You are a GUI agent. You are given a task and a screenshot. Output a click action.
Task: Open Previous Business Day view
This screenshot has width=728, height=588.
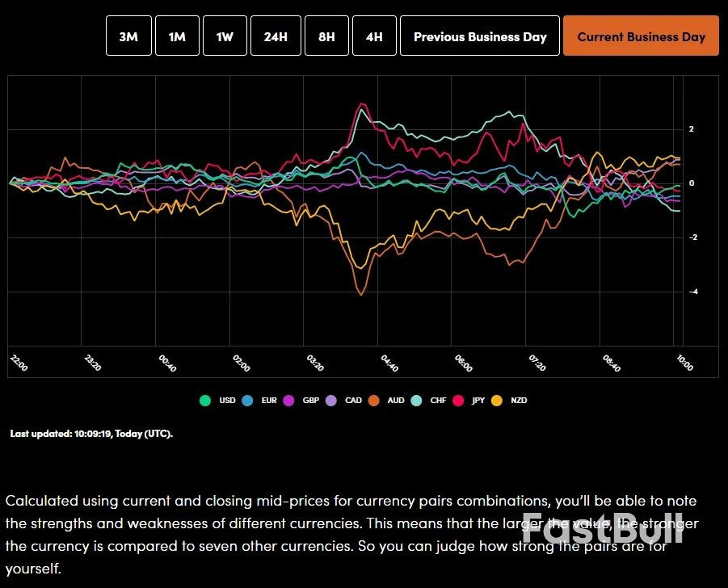(480, 36)
